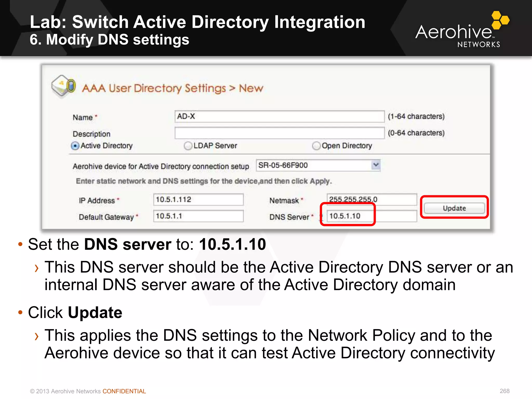Click the Name field containing AD-X
This screenshot has width=532, height=399.
280,116
